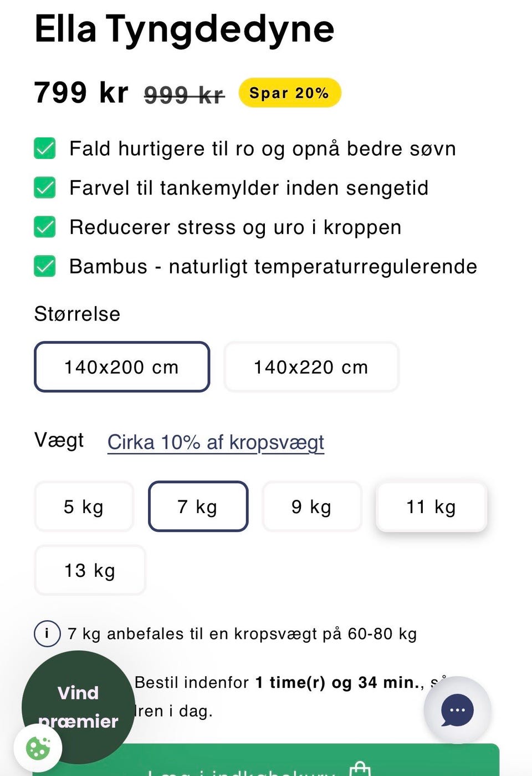532x776 pixels.
Task: Choose the 5 kg weight option
Action: pos(84,506)
